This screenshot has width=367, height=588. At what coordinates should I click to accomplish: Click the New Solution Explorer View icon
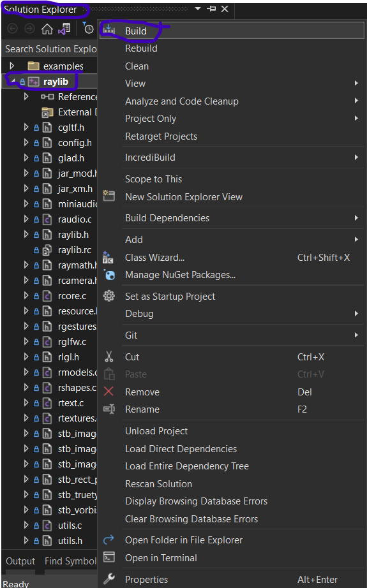coord(109,196)
